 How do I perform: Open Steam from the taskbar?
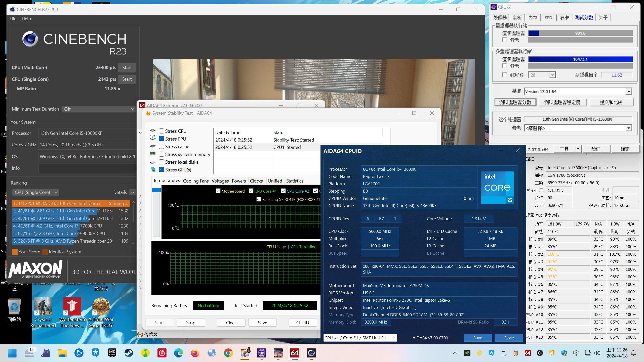(129, 353)
